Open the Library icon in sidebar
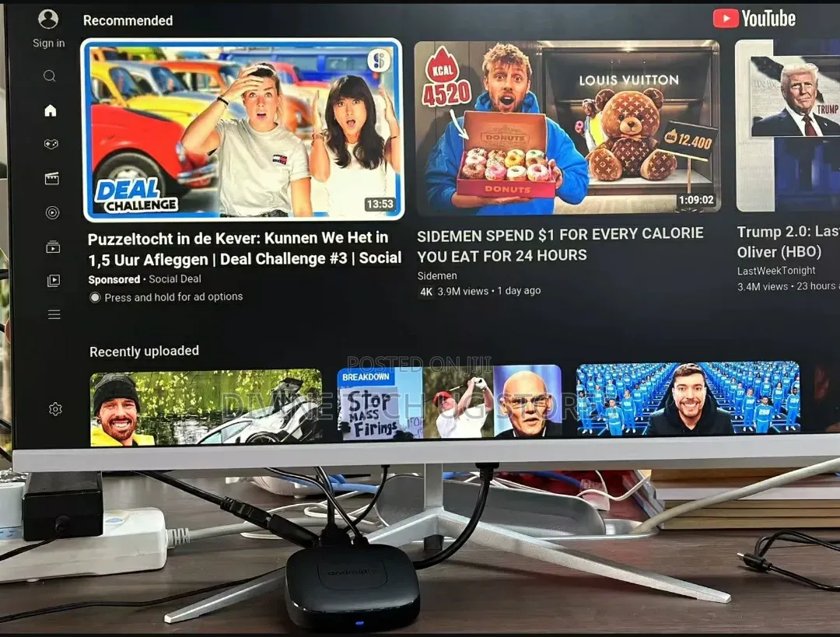Image resolution: width=840 pixels, height=637 pixels. pyautogui.click(x=54, y=280)
